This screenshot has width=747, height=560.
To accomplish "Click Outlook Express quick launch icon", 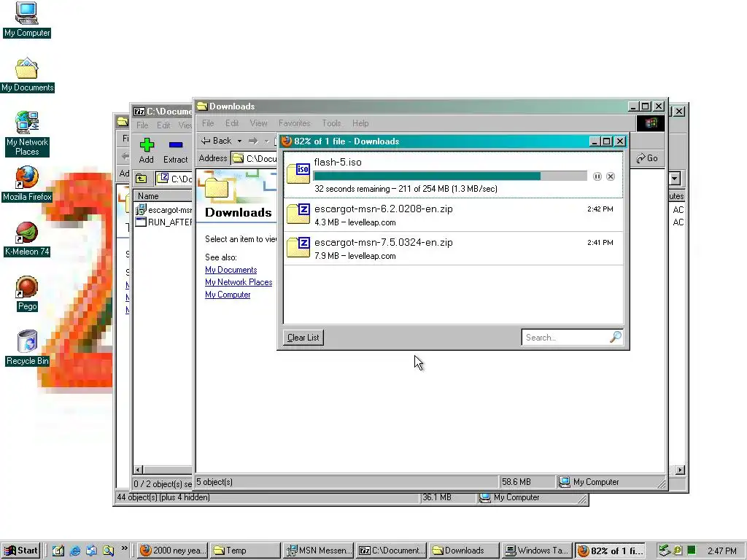I will 91,551.
